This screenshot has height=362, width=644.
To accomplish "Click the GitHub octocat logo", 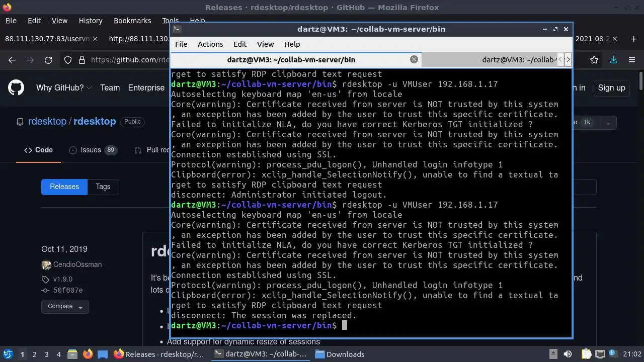I will pos(16,87).
